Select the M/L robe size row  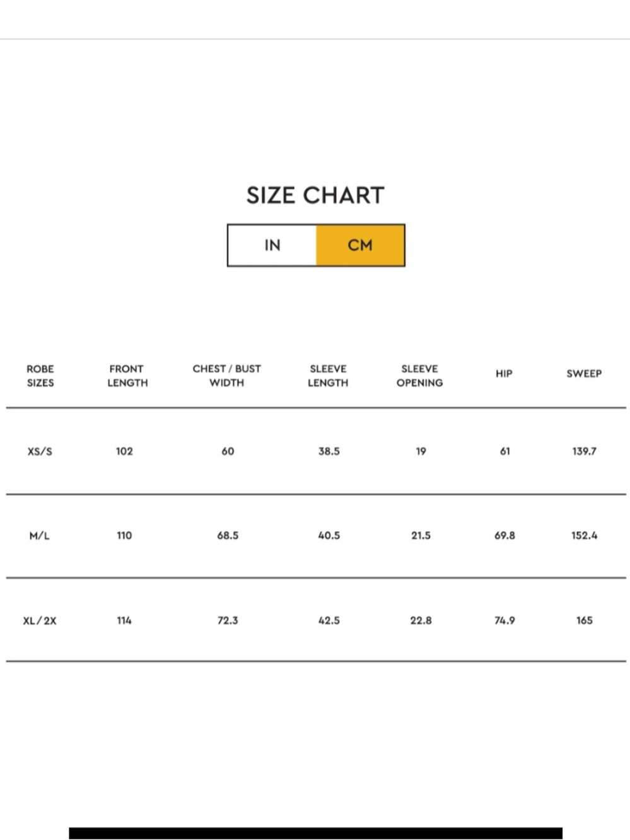[x=316, y=536]
